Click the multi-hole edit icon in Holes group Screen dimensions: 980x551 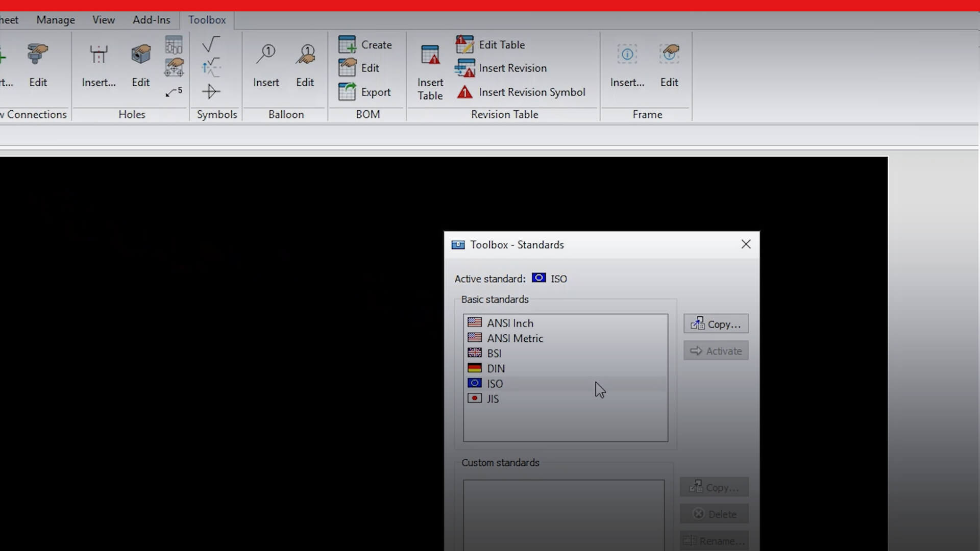pos(174,67)
